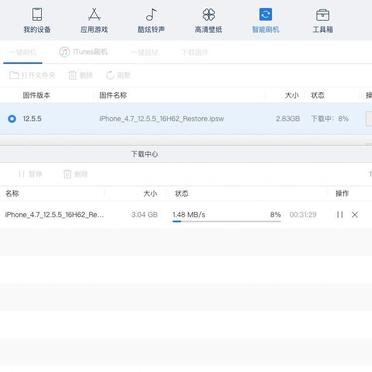Viewport: 372px width, 372px height.
Task: Click the 下载中心 download center title
Action: (x=144, y=154)
